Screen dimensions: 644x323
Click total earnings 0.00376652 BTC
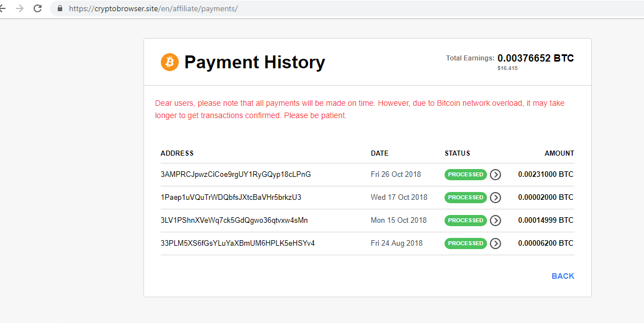point(536,58)
